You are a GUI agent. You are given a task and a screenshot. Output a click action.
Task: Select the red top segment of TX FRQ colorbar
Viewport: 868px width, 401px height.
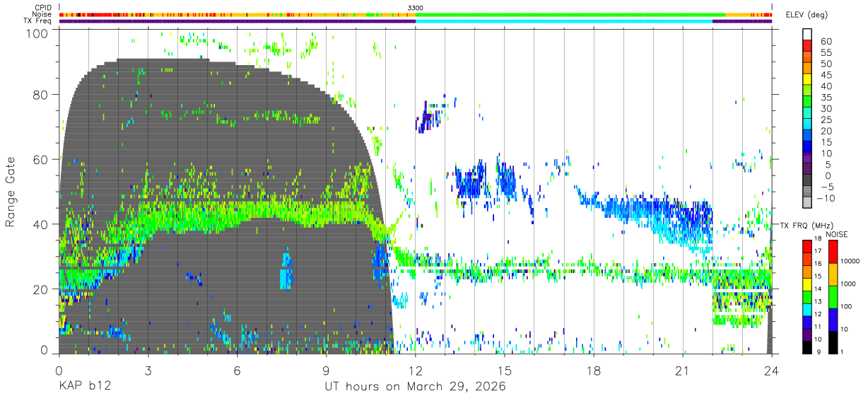[807, 246]
